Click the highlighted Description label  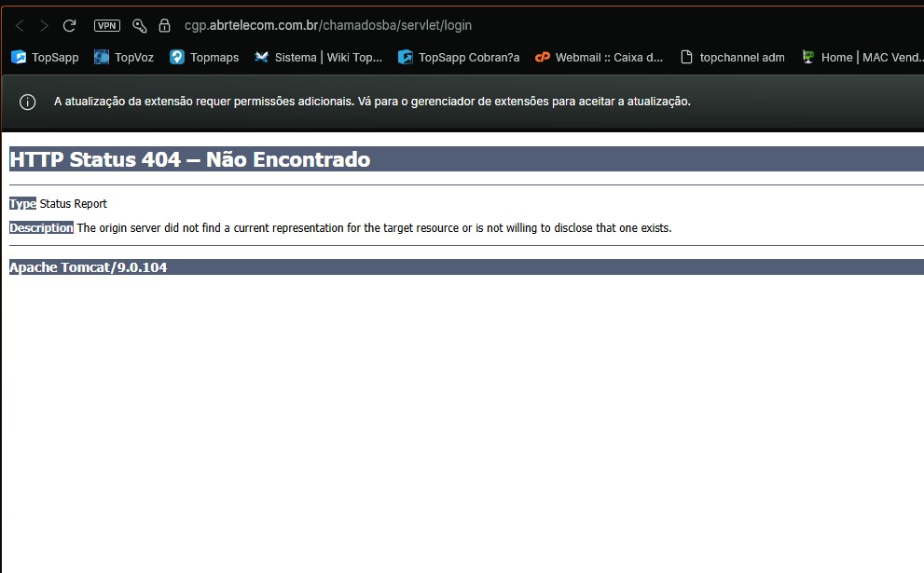[x=41, y=228]
